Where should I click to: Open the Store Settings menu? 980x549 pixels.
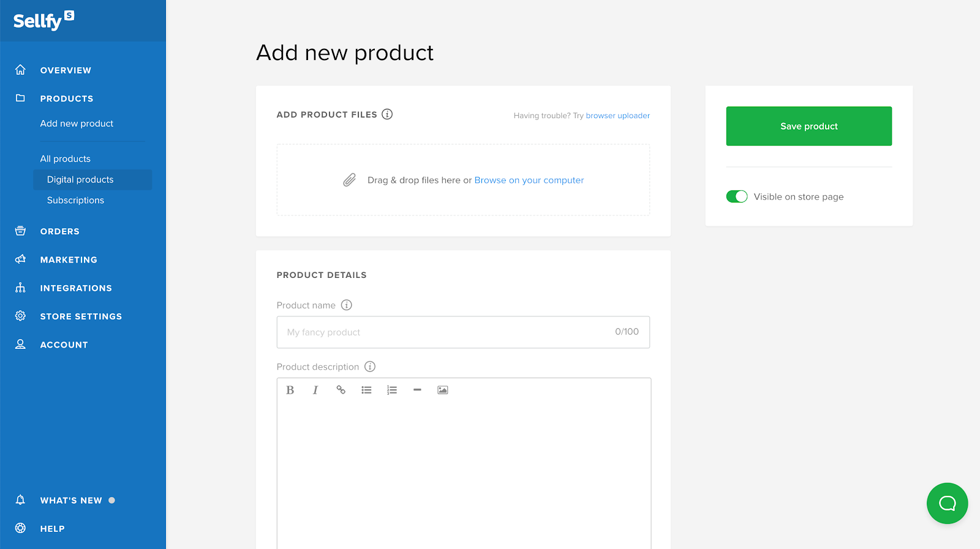pyautogui.click(x=81, y=316)
